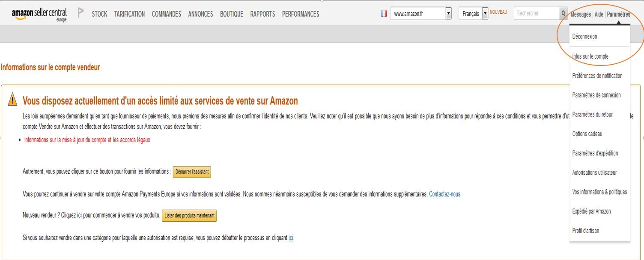Select Déconnexion from the settings menu

coord(585,36)
